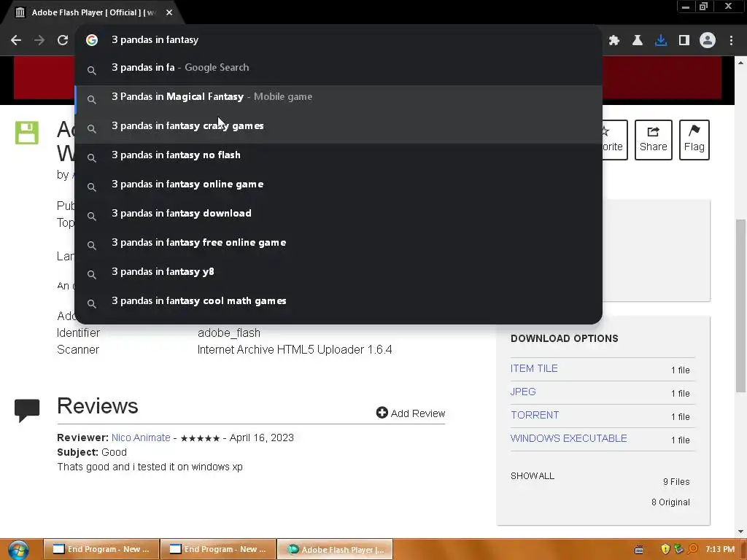The height and width of the screenshot is (560, 747).
Task: Pick '3 pandas in fantasy cool math games'
Action: (338, 301)
